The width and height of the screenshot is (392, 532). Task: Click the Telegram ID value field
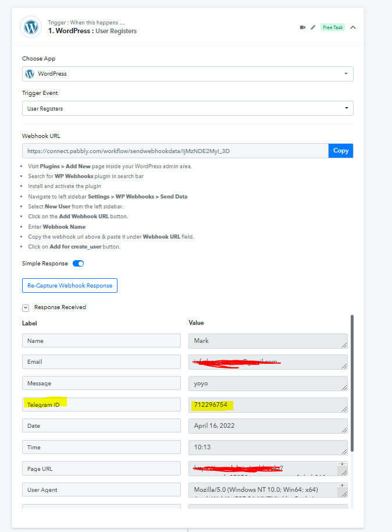(x=268, y=405)
